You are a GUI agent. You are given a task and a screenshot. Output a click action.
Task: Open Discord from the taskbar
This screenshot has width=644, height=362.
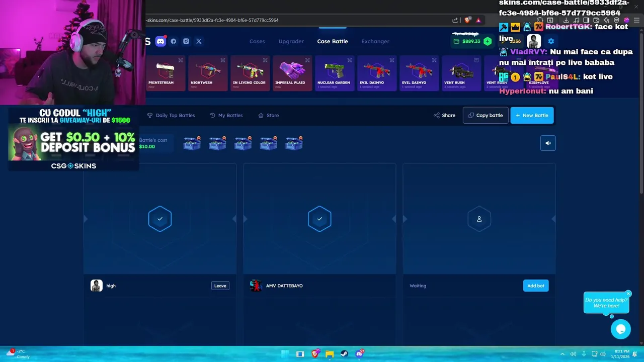359,353
